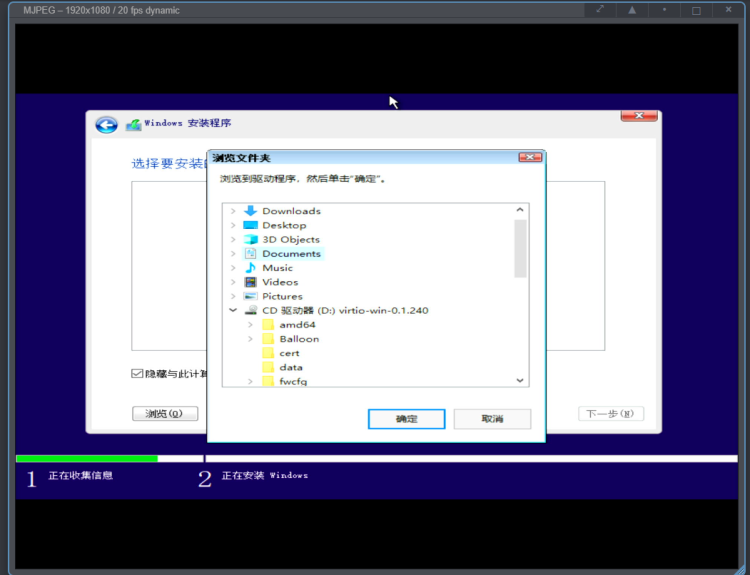Toggle fullscreen icon in viewer title bar

pyautogui.click(x=600, y=10)
